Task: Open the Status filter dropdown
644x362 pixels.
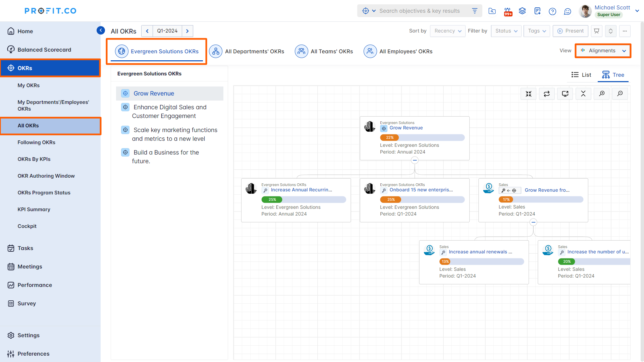Action: click(506, 31)
